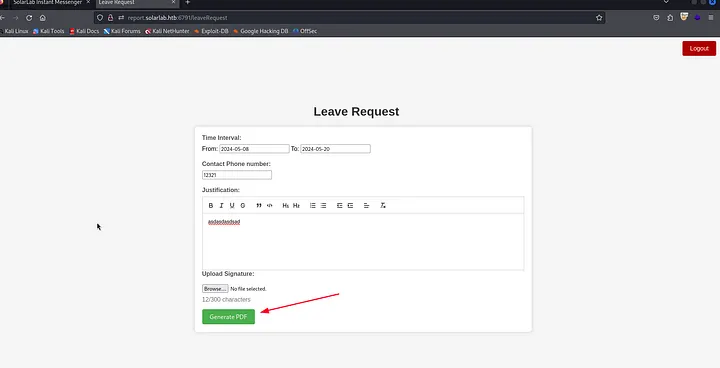Viewport: 720px width, 368px height.
Task: Bookmark this page with the star
Action: click(599, 17)
